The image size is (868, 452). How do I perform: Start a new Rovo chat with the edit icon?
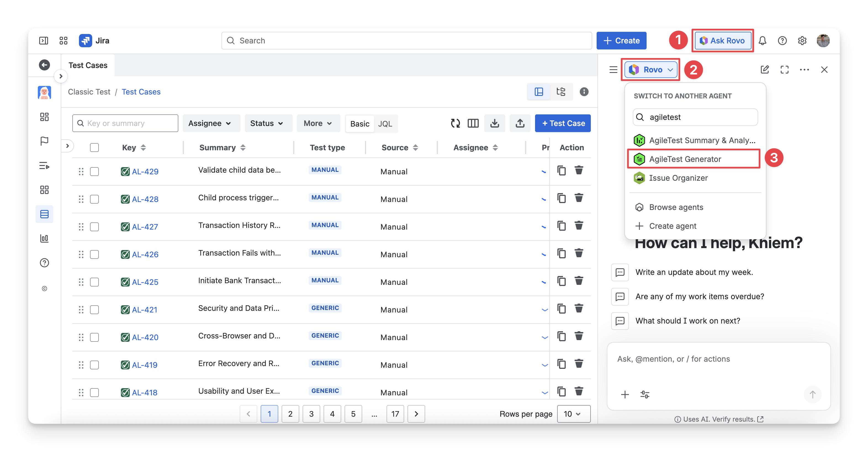(x=764, y=70)
